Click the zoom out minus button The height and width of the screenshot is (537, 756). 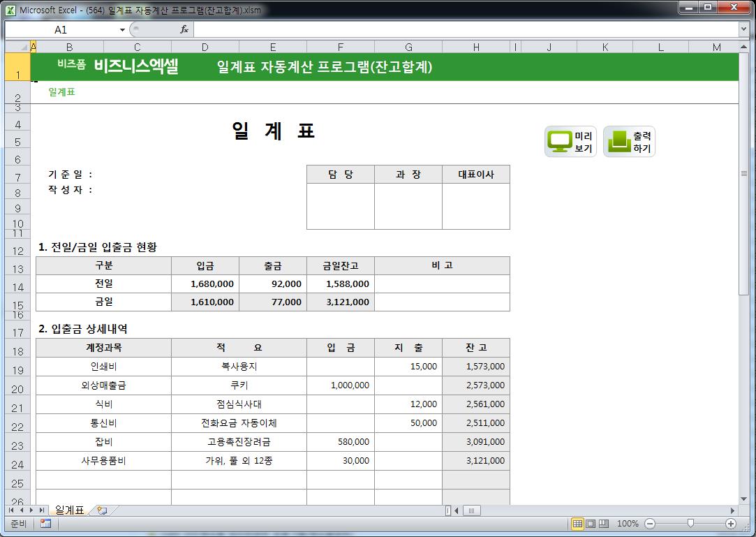(650, 524)
